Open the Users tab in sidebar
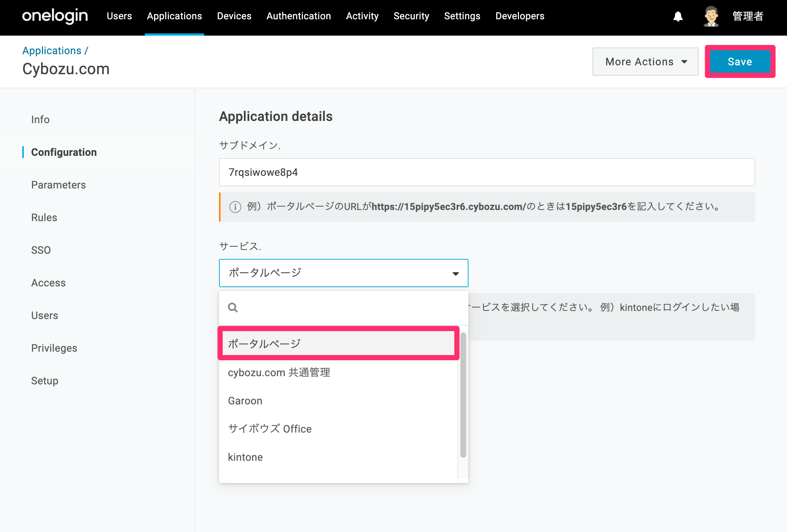 [45, 315]
